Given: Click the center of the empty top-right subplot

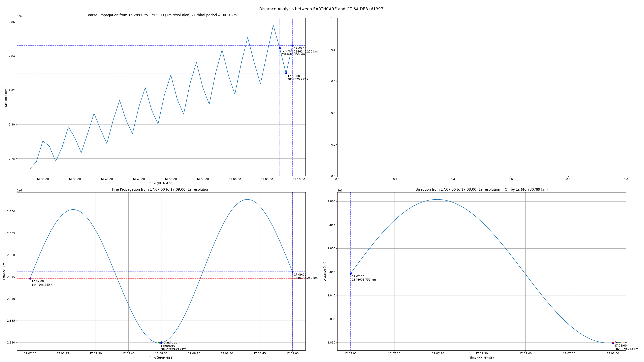Looking at the screenshot, I should (482, 97).
